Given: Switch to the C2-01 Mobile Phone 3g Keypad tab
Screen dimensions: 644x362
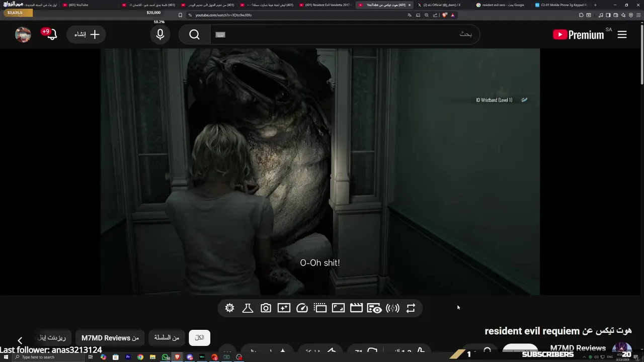Looking at the screenshot, I should pyautogui.click(x=560, y=5).
